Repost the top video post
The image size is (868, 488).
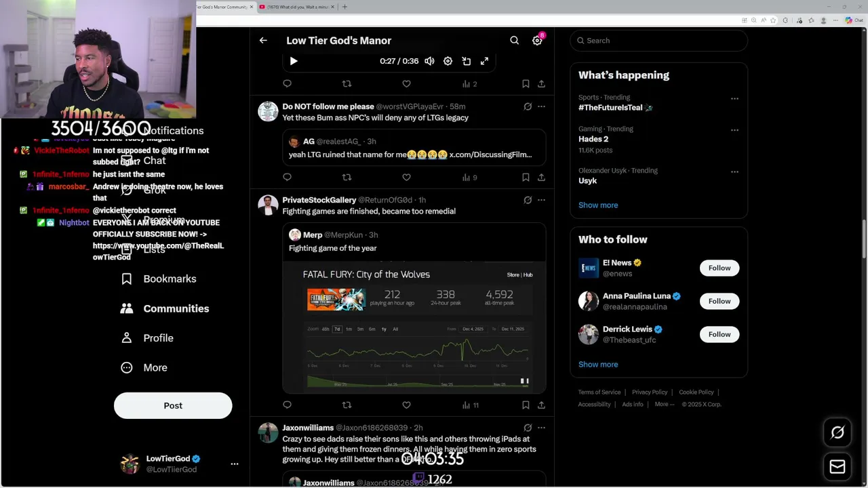(x=347, y=84)
